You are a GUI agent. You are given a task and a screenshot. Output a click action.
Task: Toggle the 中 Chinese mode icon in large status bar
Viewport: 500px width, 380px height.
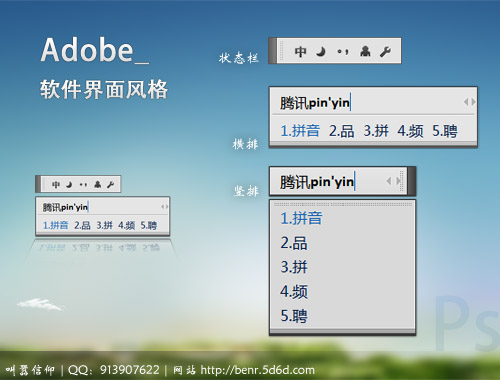tap(300, 51)
